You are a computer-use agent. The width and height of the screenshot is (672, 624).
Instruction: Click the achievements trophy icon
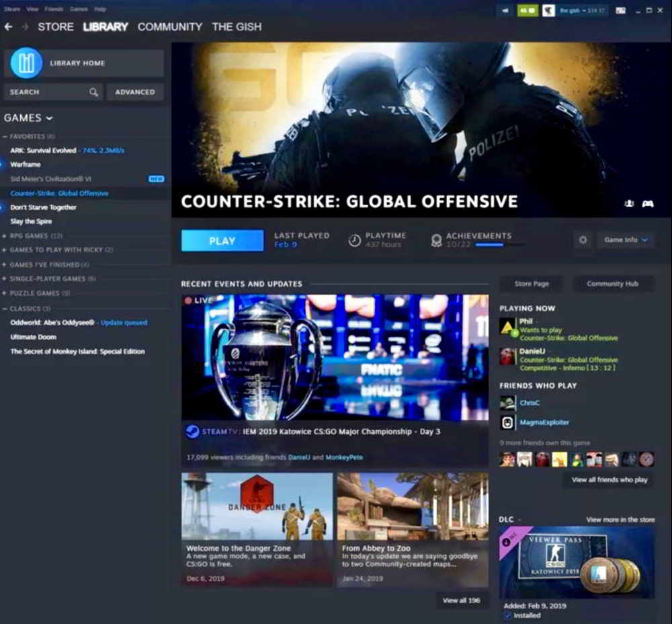click(x=437, y=239)
